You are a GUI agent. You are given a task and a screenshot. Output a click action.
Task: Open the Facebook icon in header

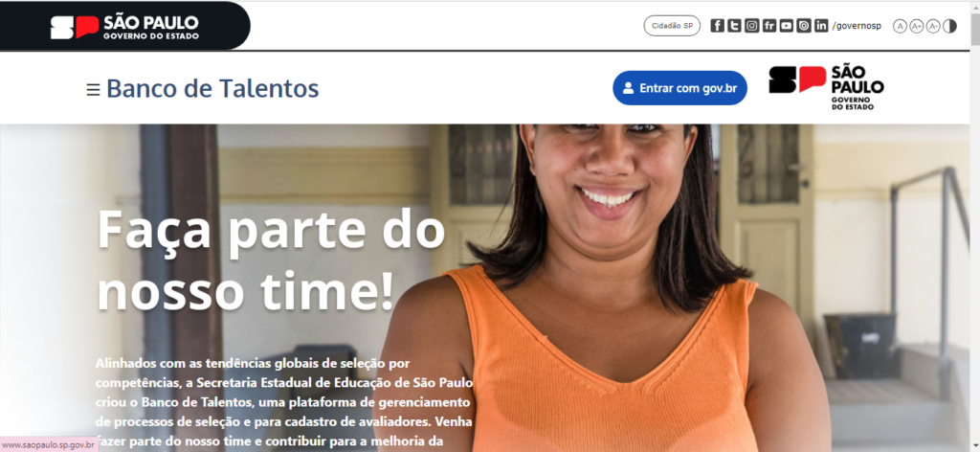(x=718, y=26)
